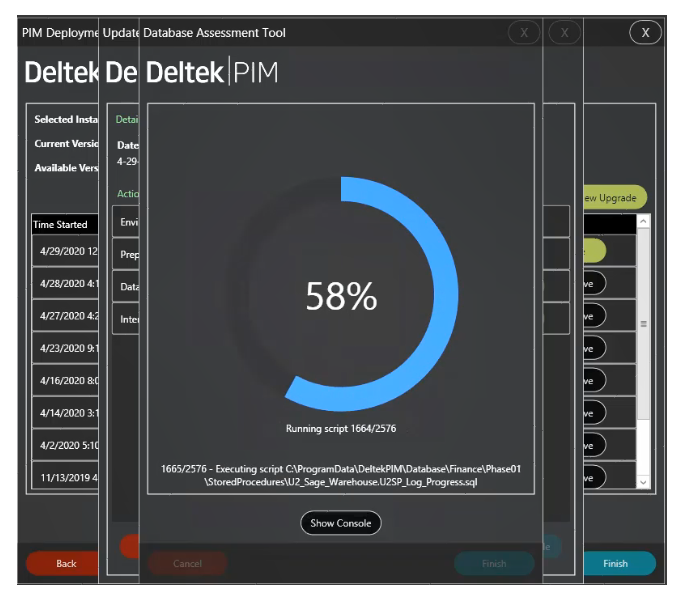Select the 4/14/2020 history row
The image size is (684, 600).
click(65, 412)
